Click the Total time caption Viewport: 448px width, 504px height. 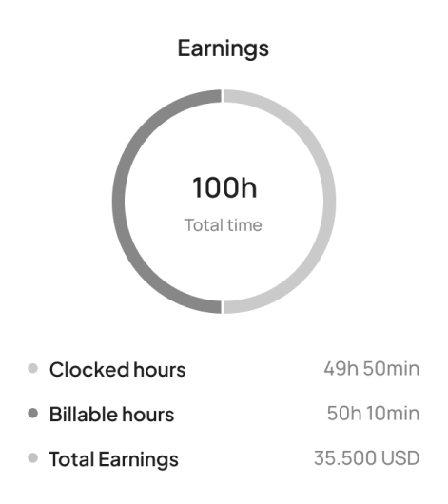[224, 225]
